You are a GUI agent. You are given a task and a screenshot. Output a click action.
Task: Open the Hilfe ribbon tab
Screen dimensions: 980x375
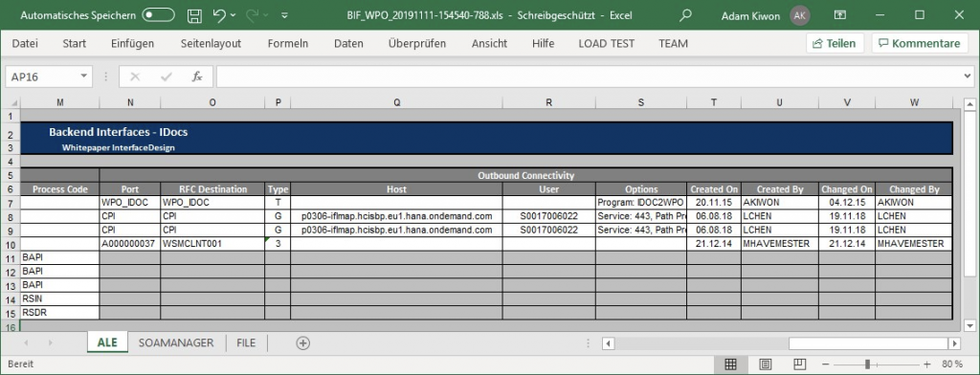pyautogui.click(x=544, y=44)
